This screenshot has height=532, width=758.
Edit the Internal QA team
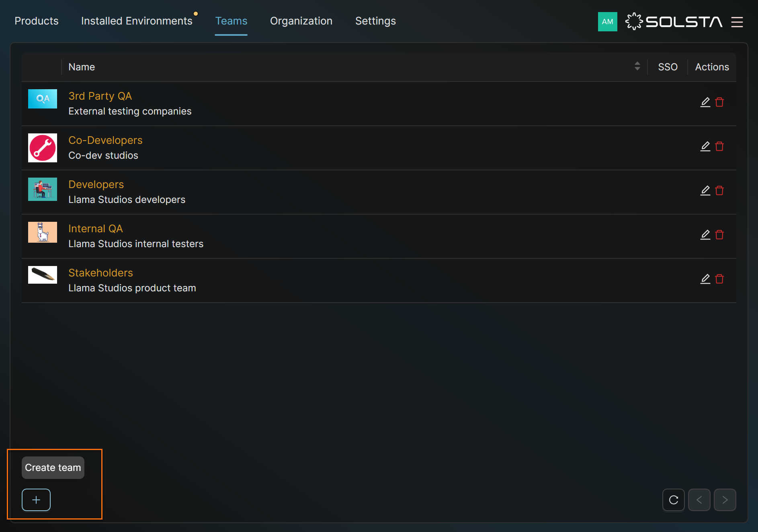pyautogui.click(x=705, y=235)
